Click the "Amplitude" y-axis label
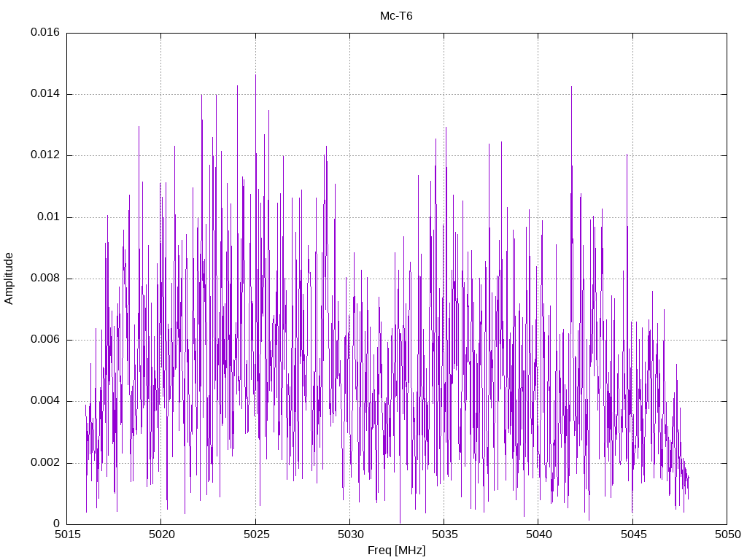This screenshot has height=560, width=747. click(x=9, y=279)
